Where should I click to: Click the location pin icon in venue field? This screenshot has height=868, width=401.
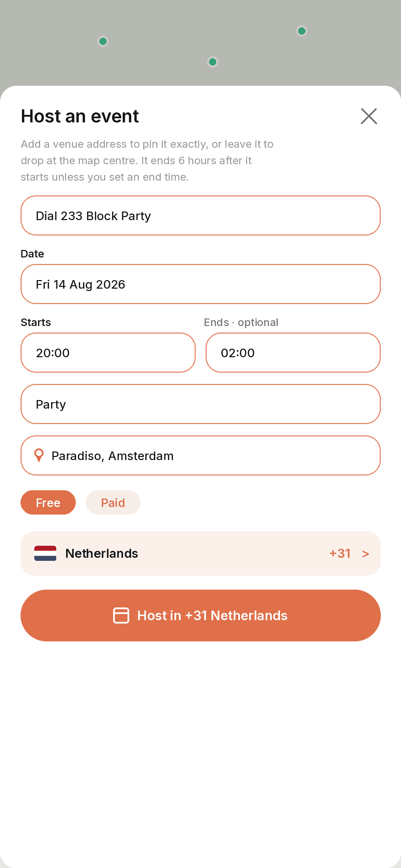(39, 456)
